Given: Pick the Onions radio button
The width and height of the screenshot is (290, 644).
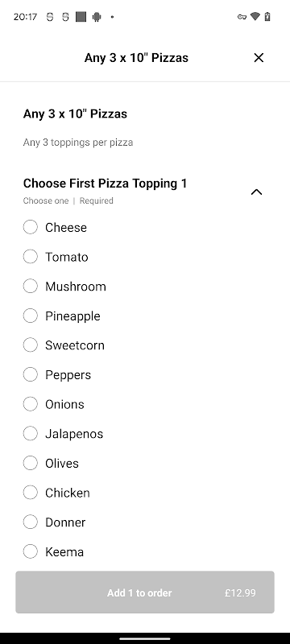Looking at the screenshot, I should (31, 404).
